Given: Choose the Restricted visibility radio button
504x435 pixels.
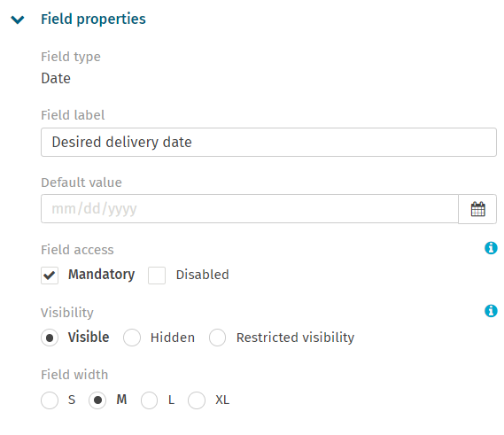Looking at the screenshot, I should click(x=217, y=338).
